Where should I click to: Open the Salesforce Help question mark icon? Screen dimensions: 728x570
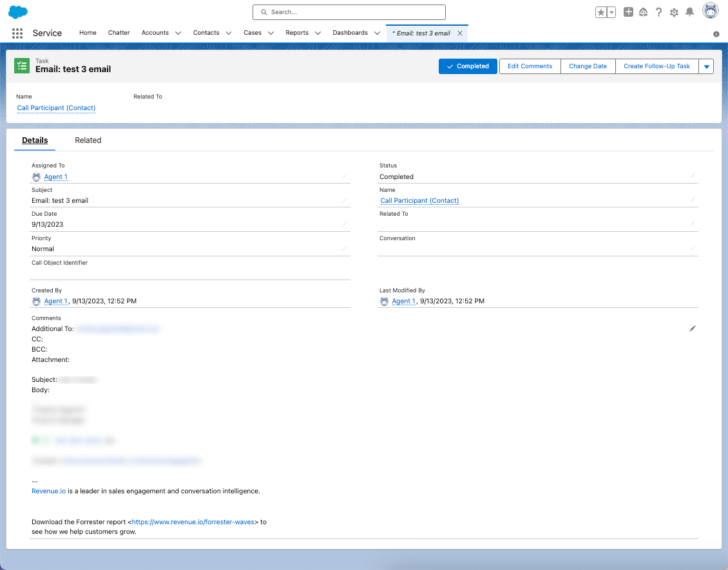point(658,12)
